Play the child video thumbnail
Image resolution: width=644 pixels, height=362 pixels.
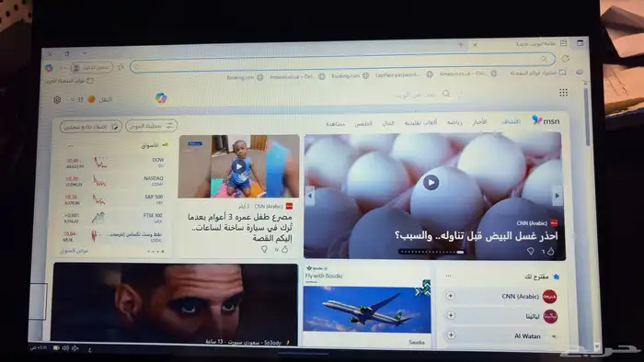[238, 166]
